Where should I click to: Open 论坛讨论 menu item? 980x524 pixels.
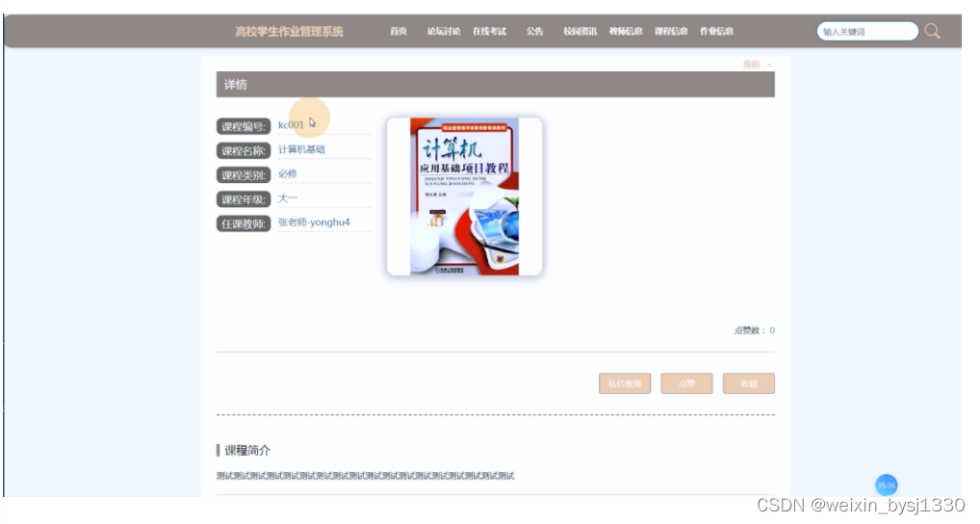tap(444, 31)
